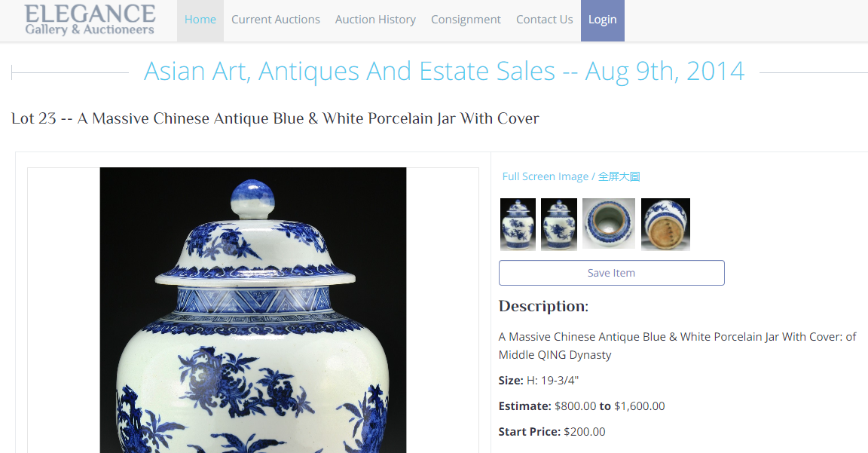Click the Estimate price line
Screen dimensions: 868x453
[581, 406]
